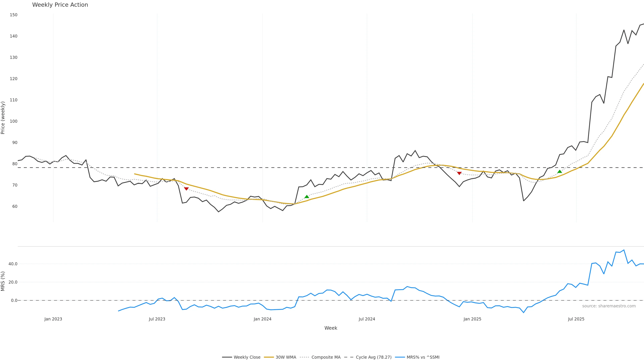The image size is (644, 362).
Task: Click the dark line swatch for Weekly Close
Action: coord(227,357)
